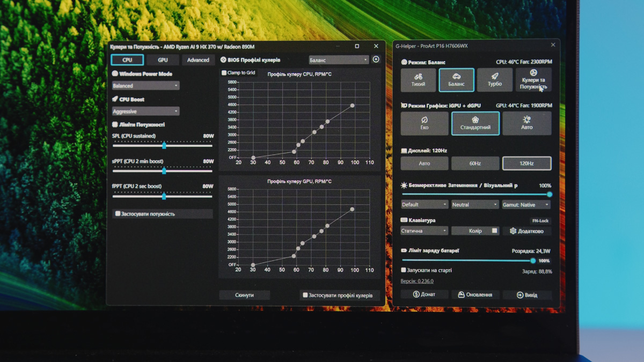Open the BIOS fan profile Баланс dropdown
The height and width of the screenshot is (362, 644).
[x=339, y=60]
